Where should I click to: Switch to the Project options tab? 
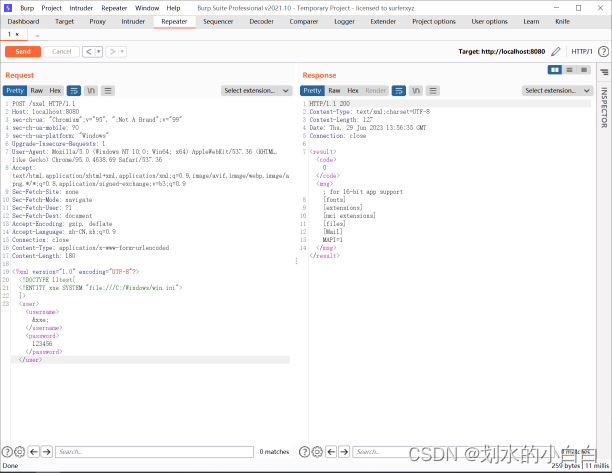(434, 21)
